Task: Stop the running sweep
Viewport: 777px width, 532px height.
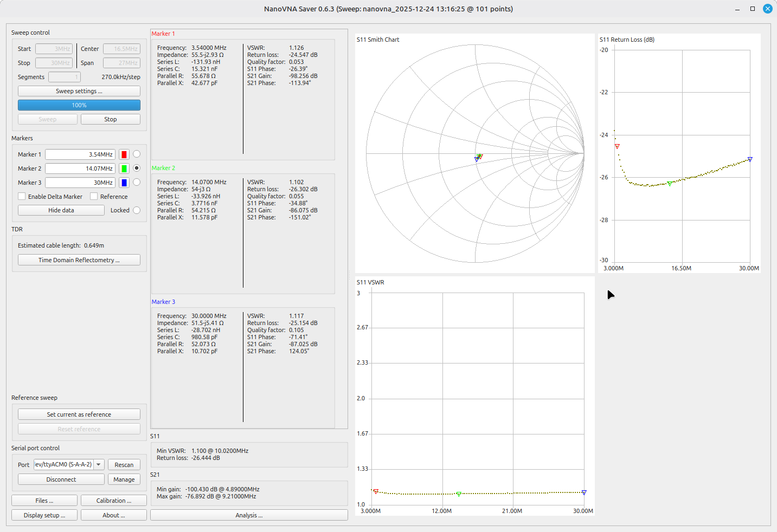Action: [111, 119]
